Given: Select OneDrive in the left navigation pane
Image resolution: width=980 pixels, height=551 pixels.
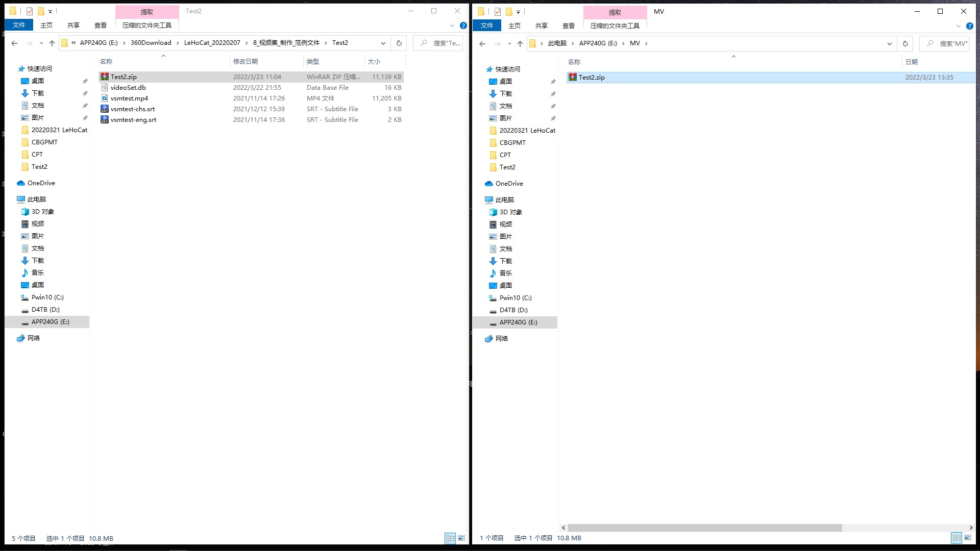Looking at the screenshot, I should 41,183.
